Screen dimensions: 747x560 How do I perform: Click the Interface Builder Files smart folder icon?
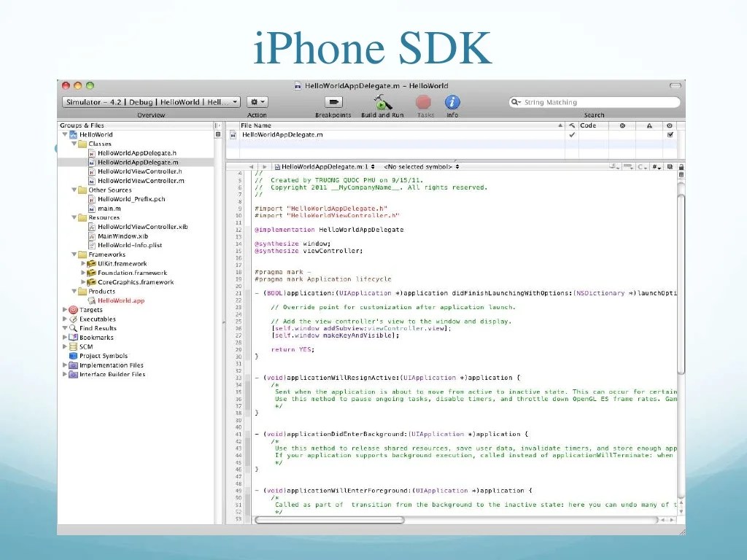point(73,374)
